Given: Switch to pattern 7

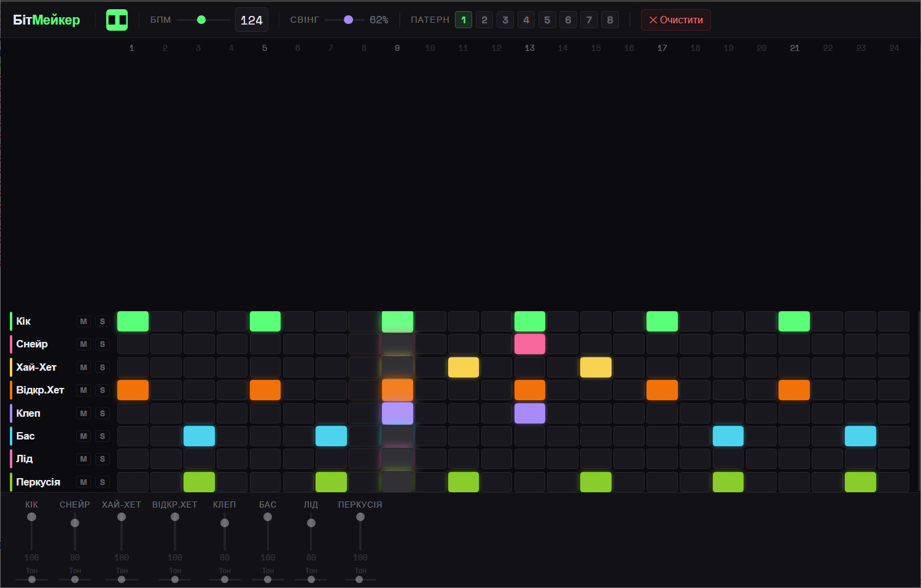Looking at the screenshot, I should 589,20.
